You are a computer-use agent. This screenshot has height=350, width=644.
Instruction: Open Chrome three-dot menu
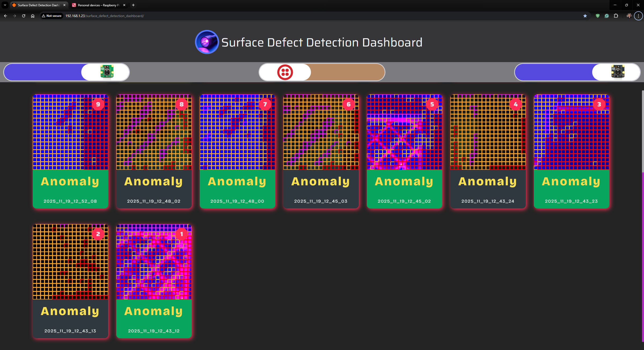coord(638,16)
